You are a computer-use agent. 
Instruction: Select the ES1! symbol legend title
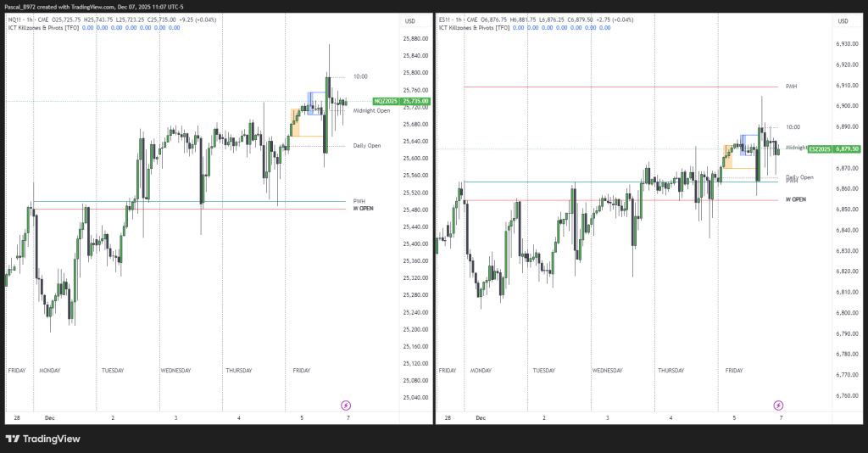pyautogui.click(x=446, y=19)
